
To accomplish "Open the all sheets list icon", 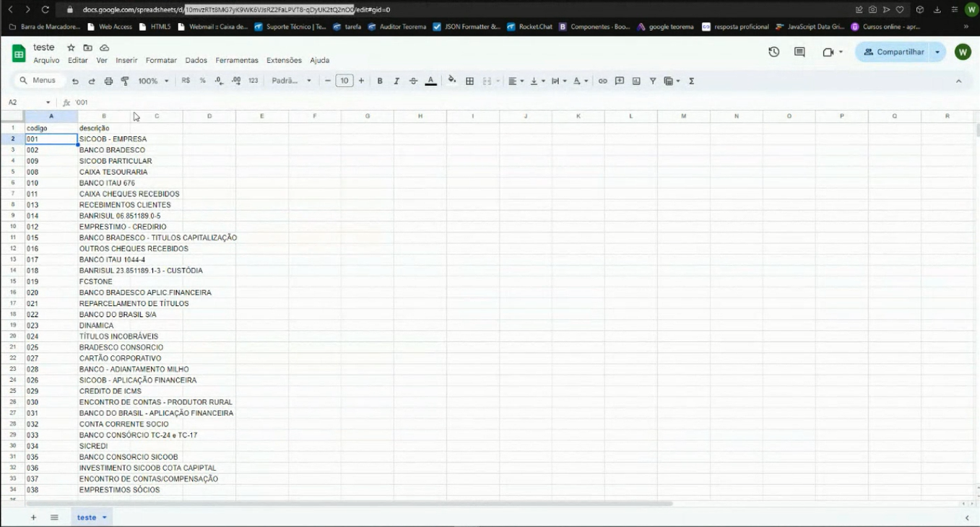I will point(54,518).
